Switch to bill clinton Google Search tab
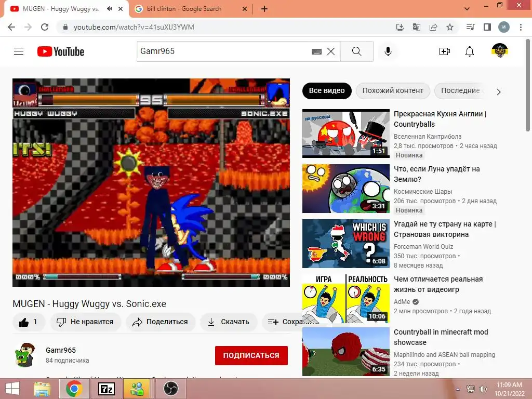 [183, 9]
